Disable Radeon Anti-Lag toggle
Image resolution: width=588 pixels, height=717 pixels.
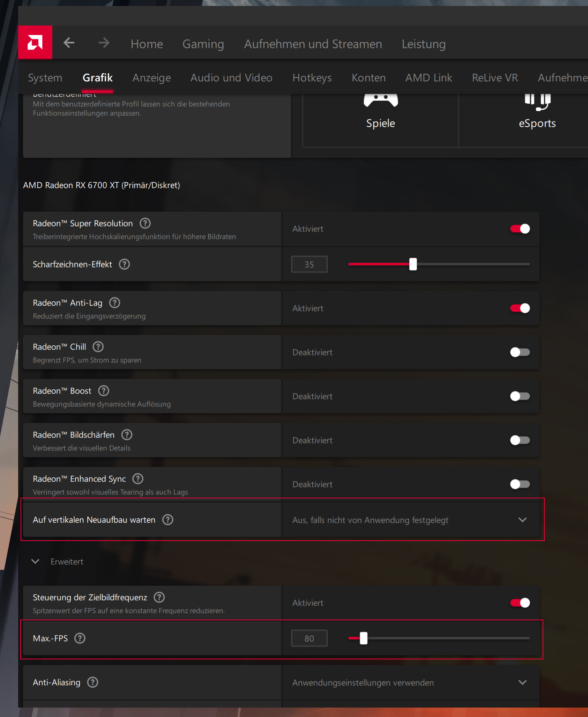coord(520,308)
